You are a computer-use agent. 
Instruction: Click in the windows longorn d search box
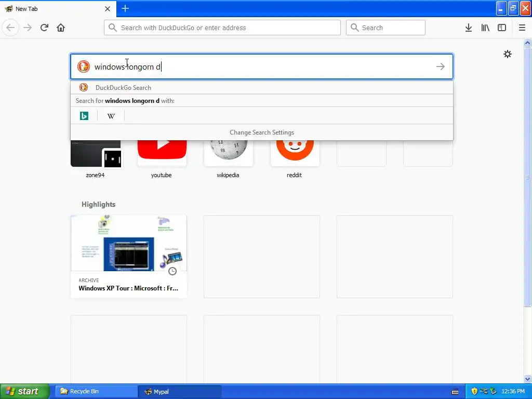[x=262, y=66]
